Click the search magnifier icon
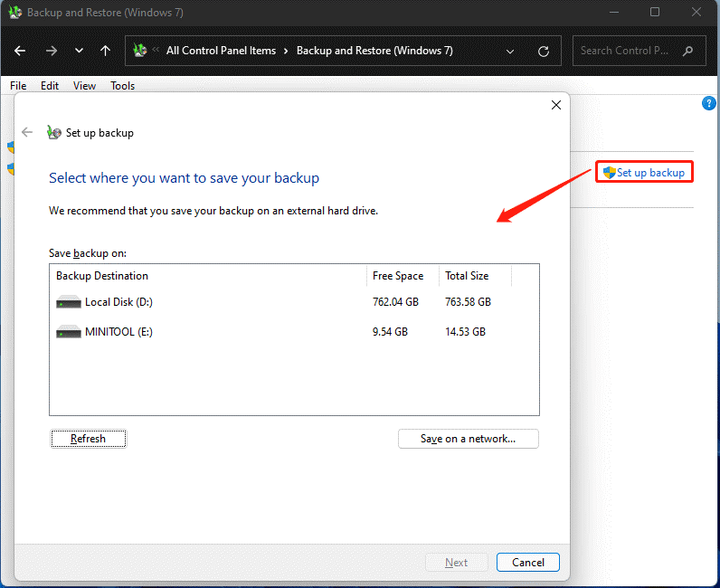 point(688,51)
